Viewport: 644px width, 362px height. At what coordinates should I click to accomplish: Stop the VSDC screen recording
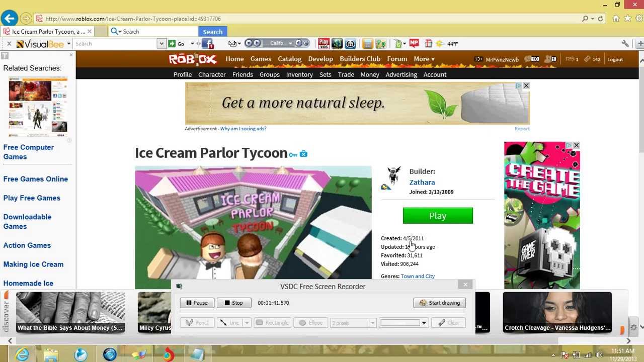click(x=233, y=303)
